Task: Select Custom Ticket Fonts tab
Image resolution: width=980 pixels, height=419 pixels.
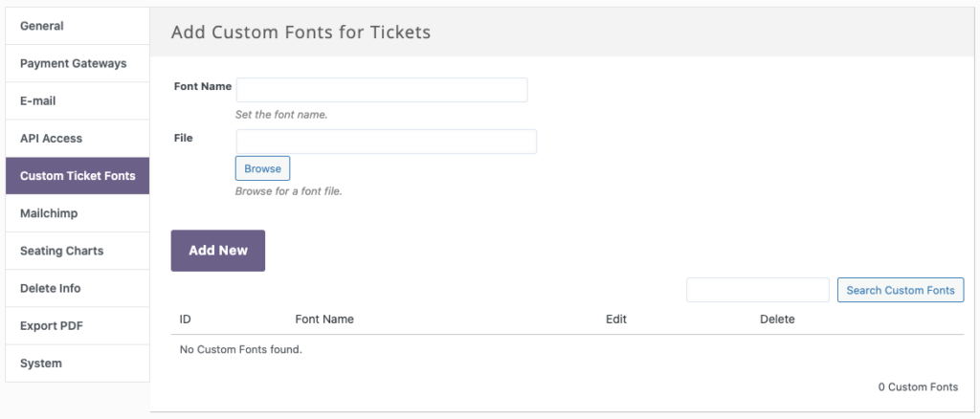Action: click(78, 176)
